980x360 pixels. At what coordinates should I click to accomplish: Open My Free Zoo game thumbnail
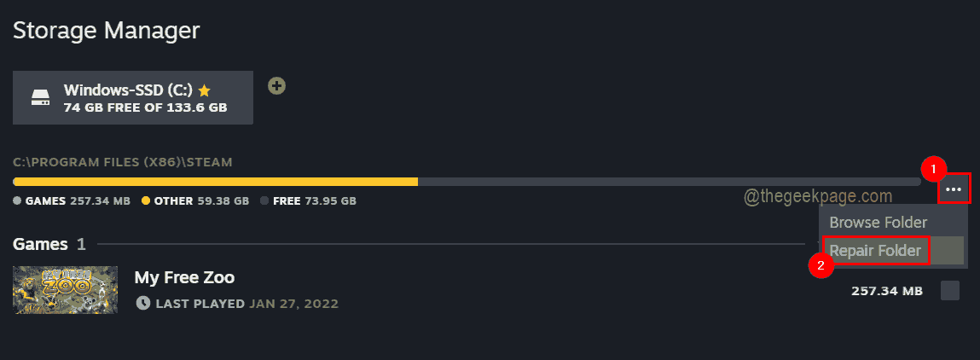[53, 290]
